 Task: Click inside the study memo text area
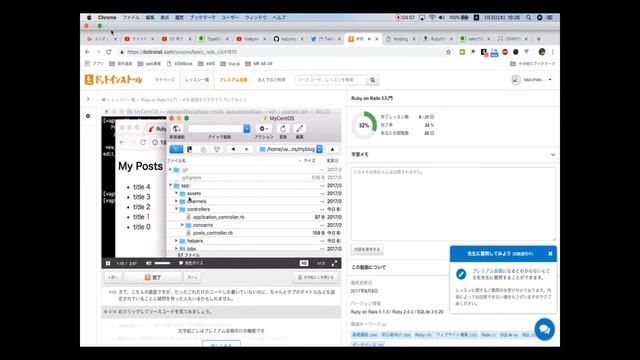click(x=453, y=204)
